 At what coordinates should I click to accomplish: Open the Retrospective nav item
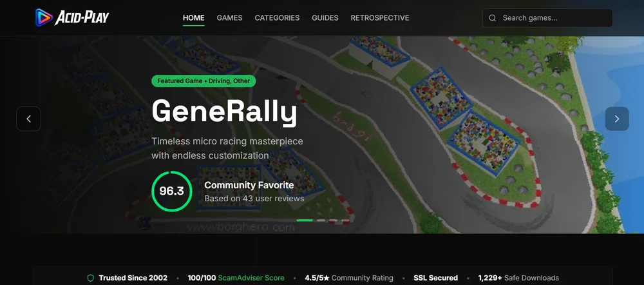[380, 18]
